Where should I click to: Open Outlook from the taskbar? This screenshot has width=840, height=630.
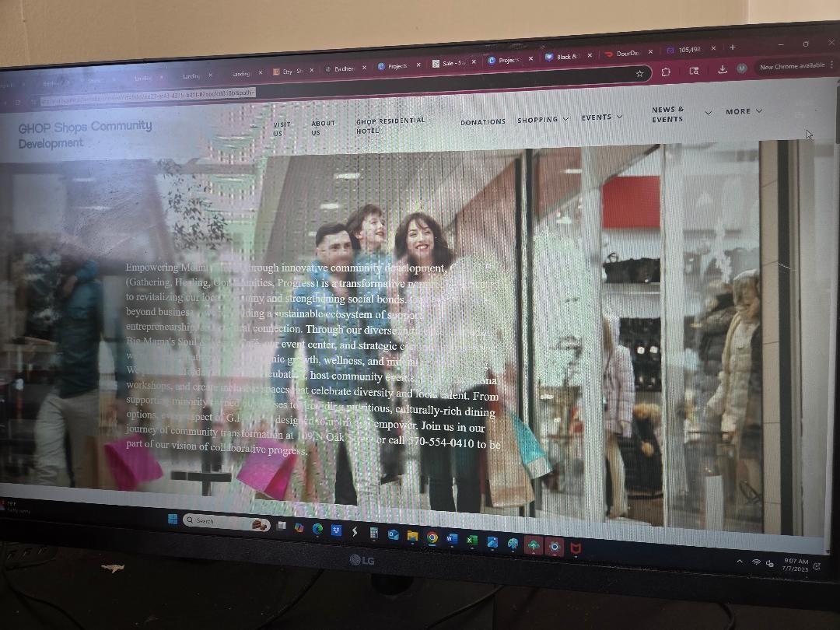point(394,534)
